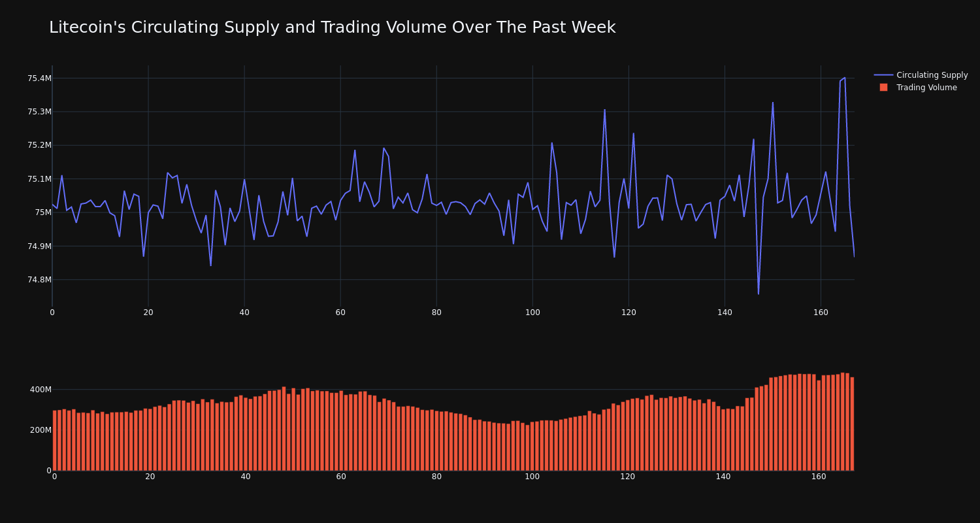The height and width of the screenshot is (523, 980).
Task: Click the 75M y-axis label
Action: click(x=43, y=212)
